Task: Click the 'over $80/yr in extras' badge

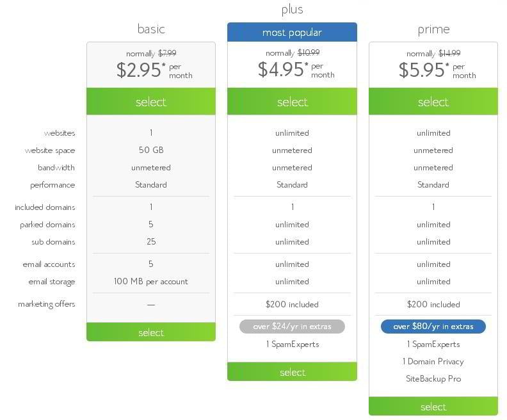Action: pos(433,327)
